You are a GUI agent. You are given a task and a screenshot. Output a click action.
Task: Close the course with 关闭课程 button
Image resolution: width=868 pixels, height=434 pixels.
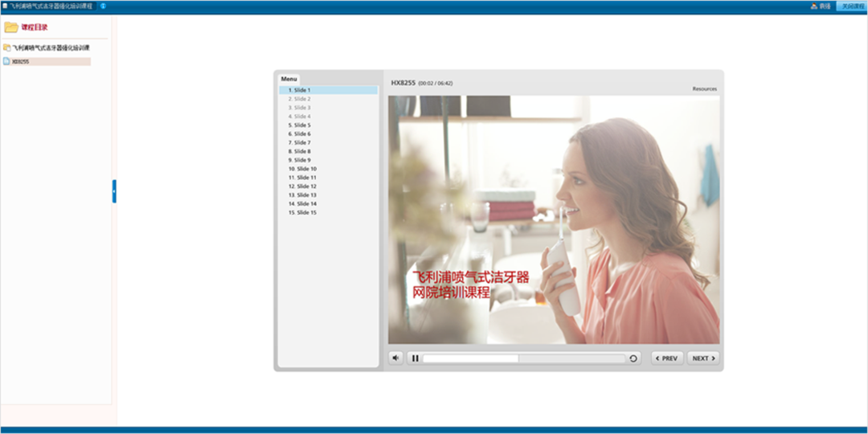[x=852, y=6]
